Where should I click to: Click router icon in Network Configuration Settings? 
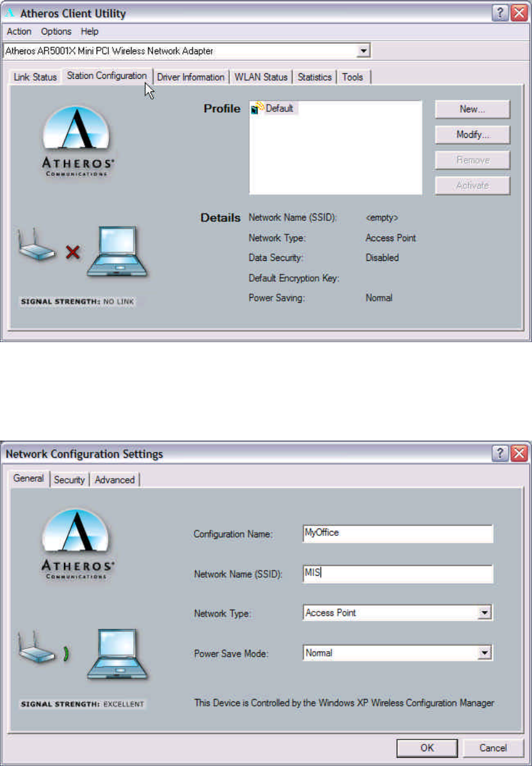point(38,647)
